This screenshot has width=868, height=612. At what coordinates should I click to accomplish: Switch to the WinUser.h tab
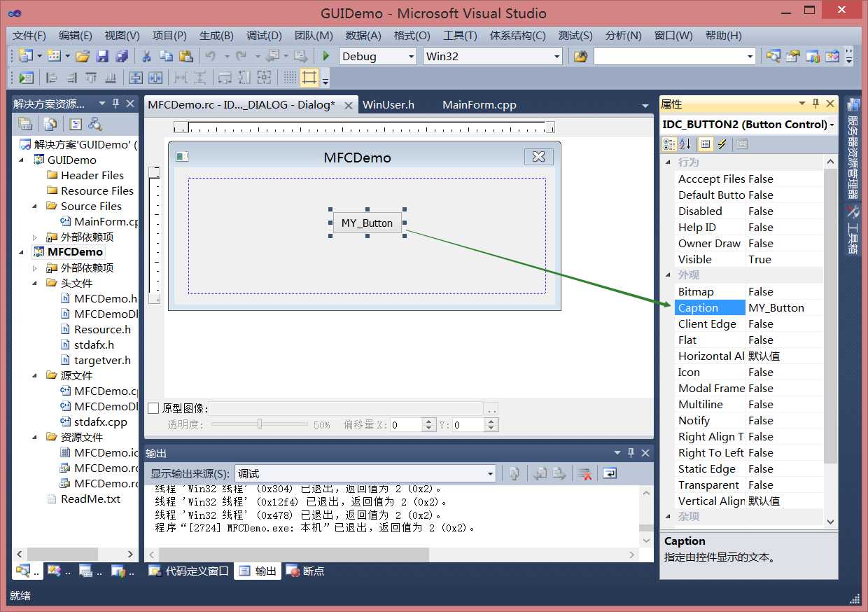click(x=388, y=105)
